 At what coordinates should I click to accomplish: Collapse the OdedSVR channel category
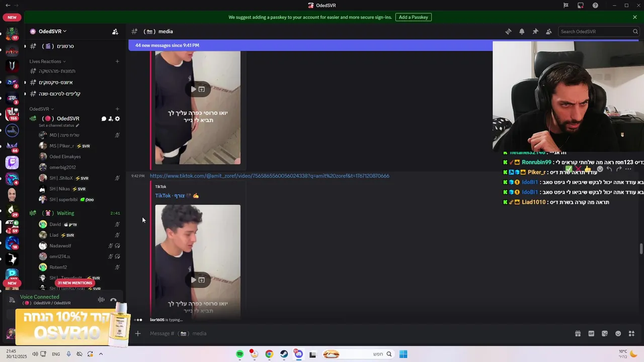[x=41, y=109]
